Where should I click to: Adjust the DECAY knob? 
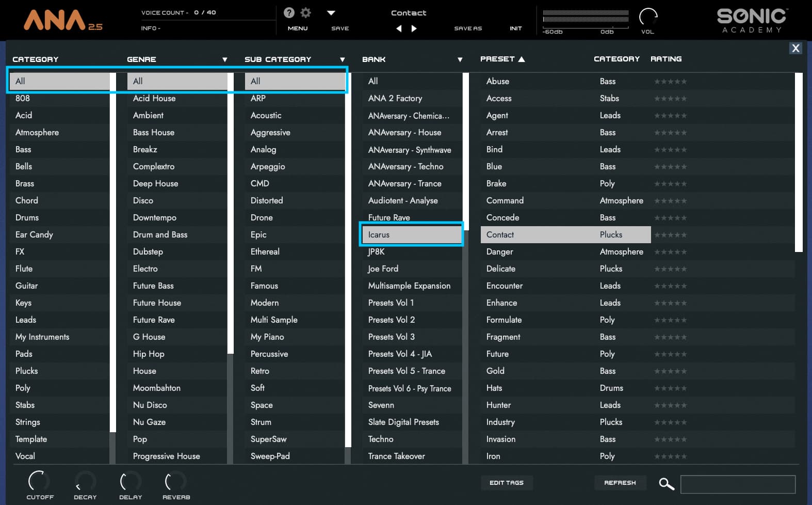tap(85, 481)
